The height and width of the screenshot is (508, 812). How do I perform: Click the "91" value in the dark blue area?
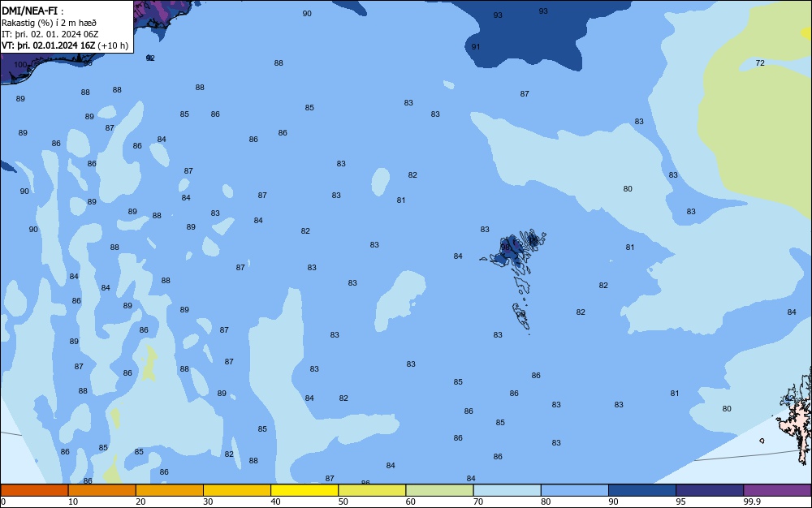[x=475, y=47]
